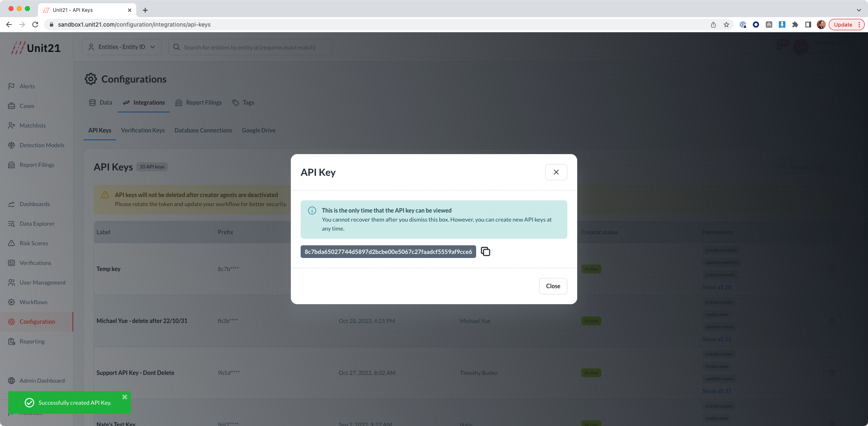The image size is (868, 426).
Task: Click the Prefix column header
Action: [x=225, y=232]
